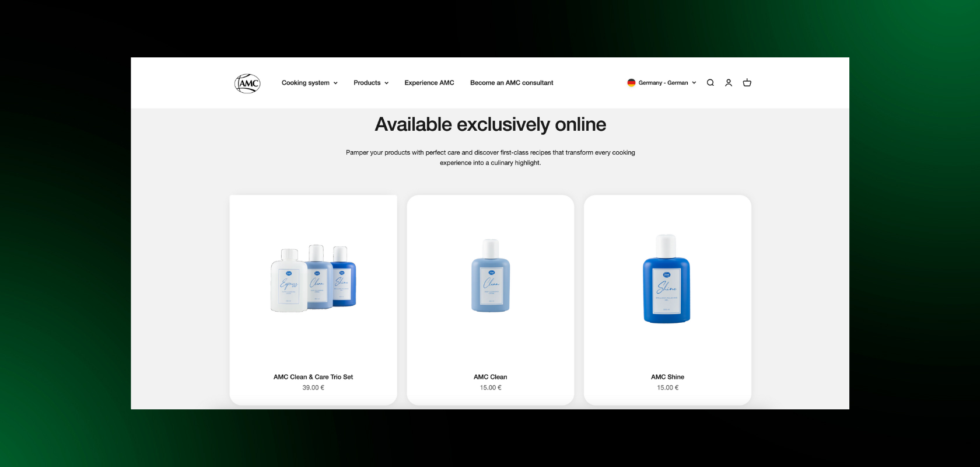The width and height of the screenshot is (980, 467).
Task: Open the Experience AMC menu item
Action: [429, 83]
